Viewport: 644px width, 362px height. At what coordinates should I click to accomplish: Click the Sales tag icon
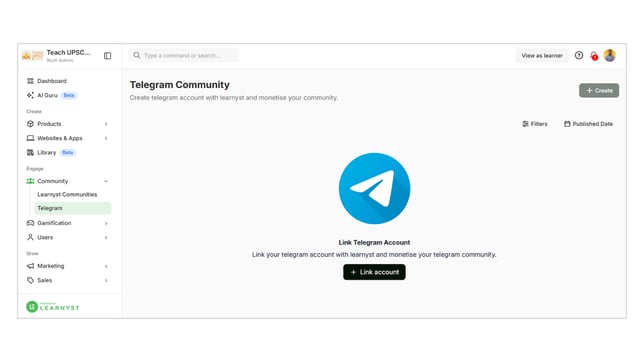tap(30, 280)
